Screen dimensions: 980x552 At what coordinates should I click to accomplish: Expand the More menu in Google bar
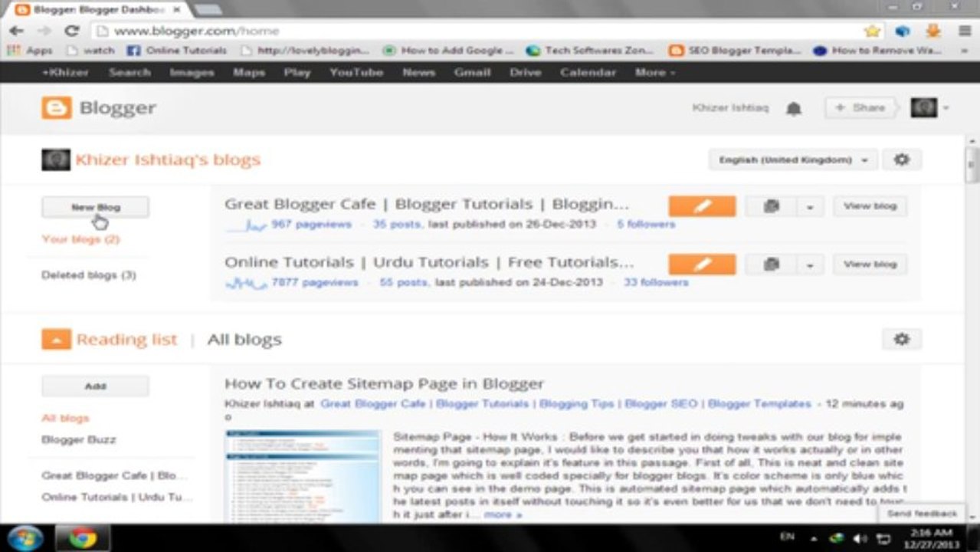[655, 72]
